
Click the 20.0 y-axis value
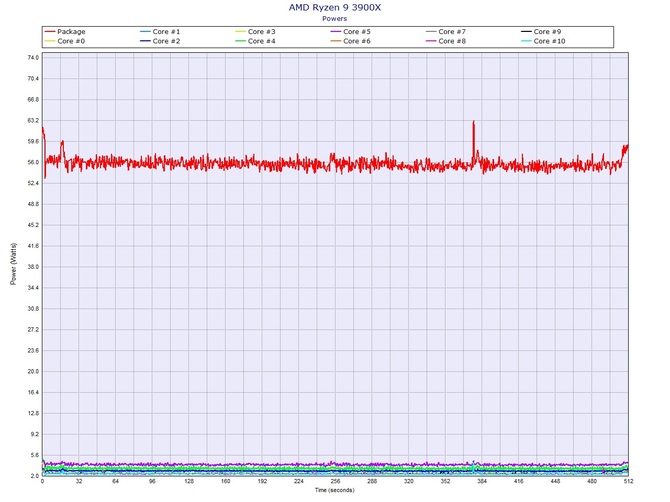click(34, 371)
